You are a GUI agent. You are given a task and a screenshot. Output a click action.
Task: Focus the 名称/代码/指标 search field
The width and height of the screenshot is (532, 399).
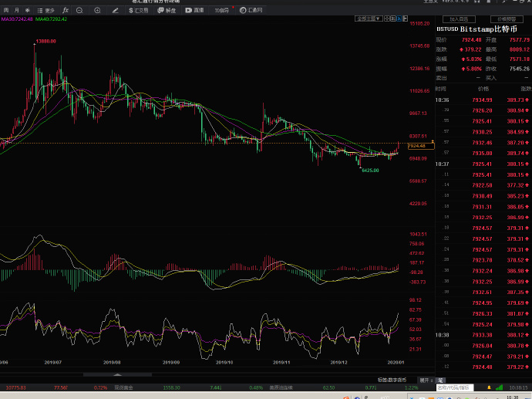click(455, 387)
